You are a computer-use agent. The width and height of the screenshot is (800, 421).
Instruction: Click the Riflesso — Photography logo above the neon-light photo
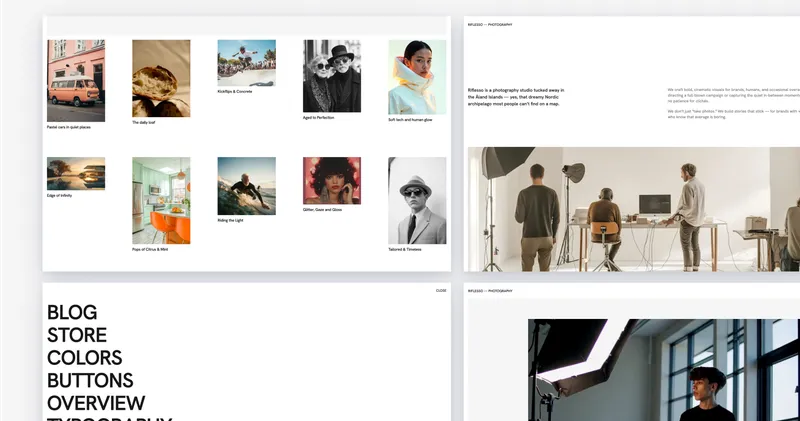pyautogui.click(x=490, y=291)
